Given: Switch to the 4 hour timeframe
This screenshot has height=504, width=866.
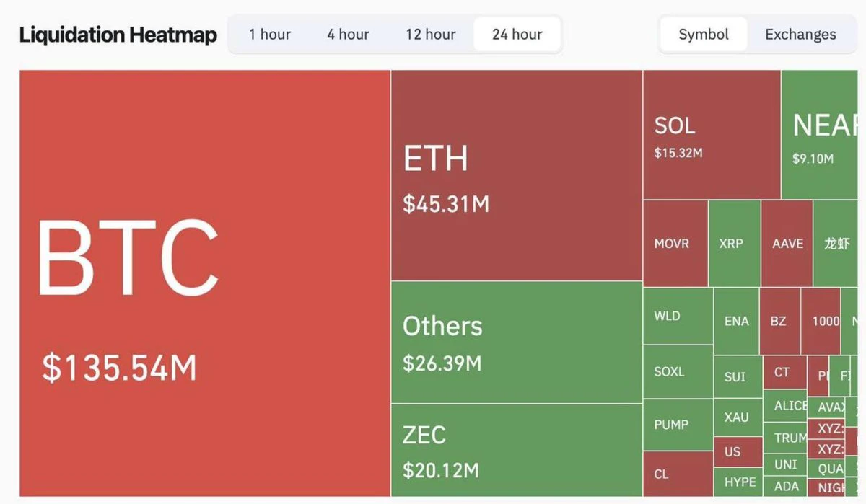Looking at the screenshot, I should tap(348, 34).
